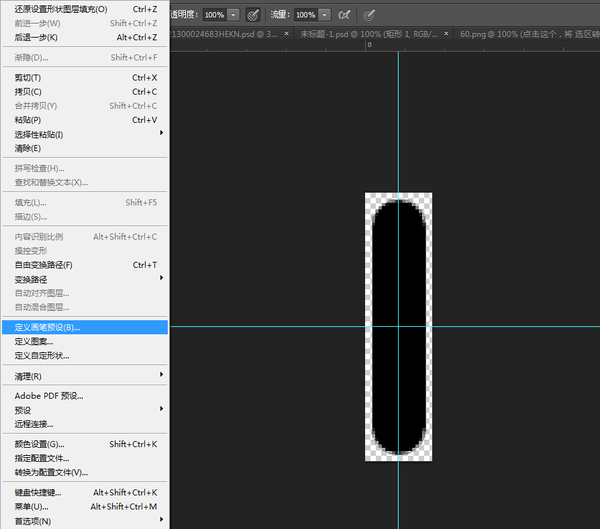
Task: Open 键盘快捷键... settings
Action: click(38, 492)
